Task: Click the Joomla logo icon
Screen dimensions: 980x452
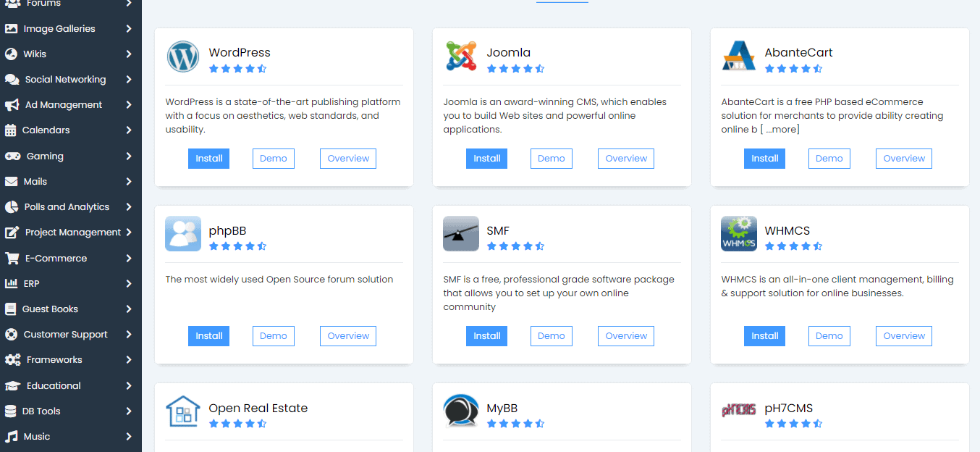Action: (x=461, y=56)
